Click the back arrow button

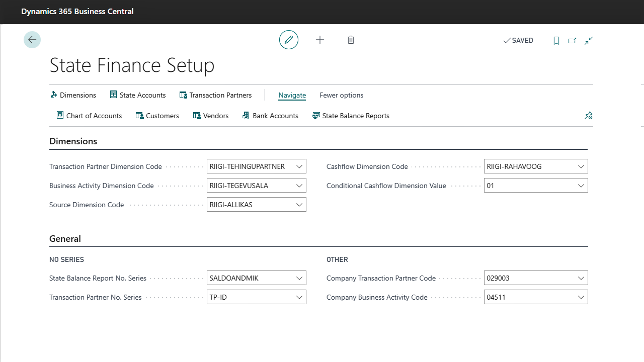pyautogui.click(x=32, y=40)
